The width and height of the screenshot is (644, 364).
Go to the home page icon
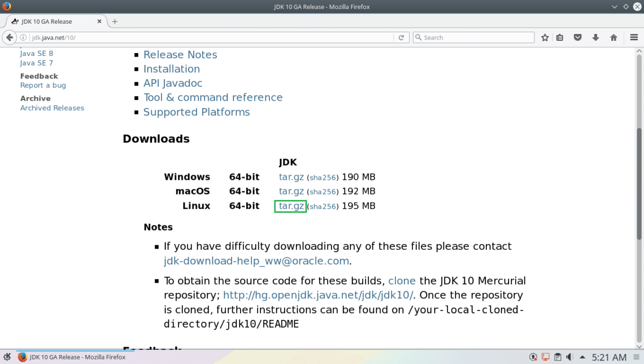point(613,37)
